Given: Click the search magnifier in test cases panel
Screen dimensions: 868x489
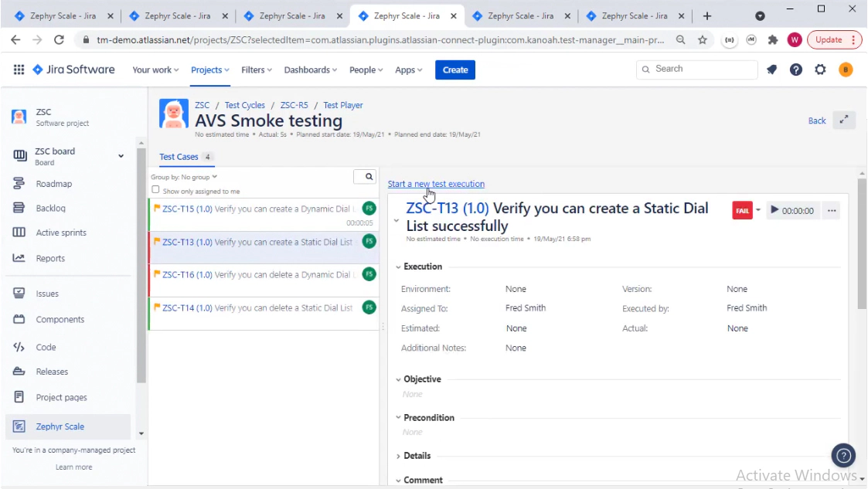Looking at the screenshot, I should 369,177.
